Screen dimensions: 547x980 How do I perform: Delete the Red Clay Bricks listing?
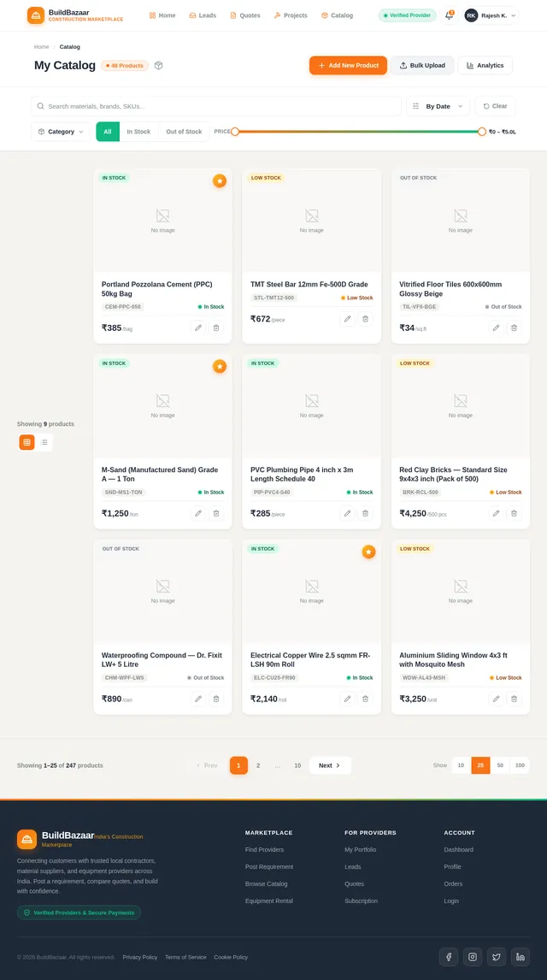tap(514, 513)
